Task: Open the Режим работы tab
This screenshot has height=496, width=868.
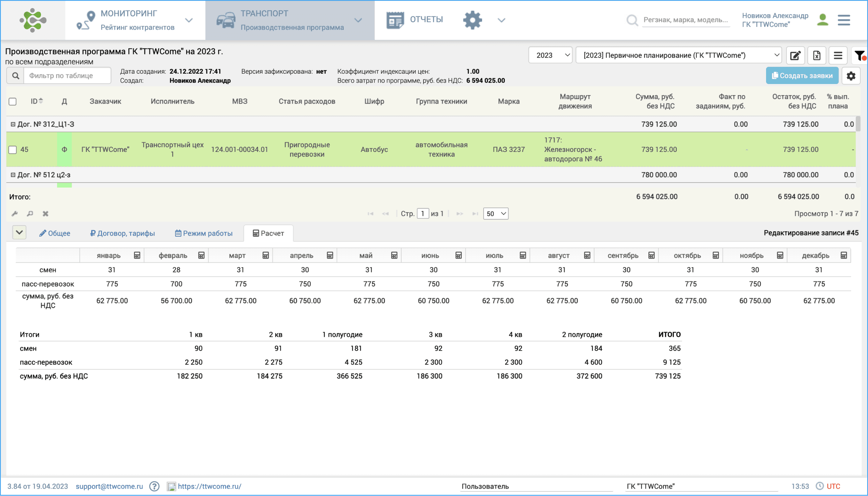Action: coord(203,233)
